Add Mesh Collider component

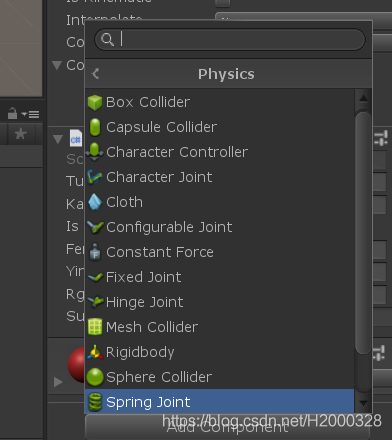click(219, 327)
